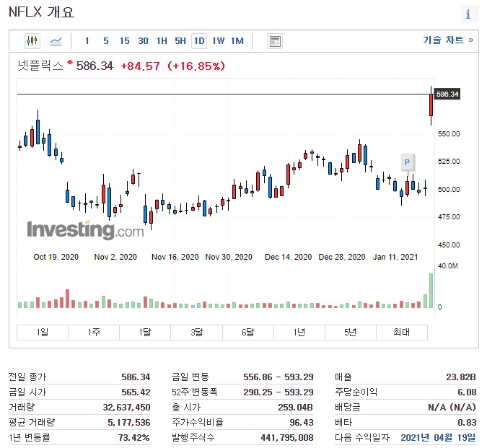Click the 배당금 value N/A (N/A)
Image resolution: width=487 pixels, height=448 pixels.
452,408
